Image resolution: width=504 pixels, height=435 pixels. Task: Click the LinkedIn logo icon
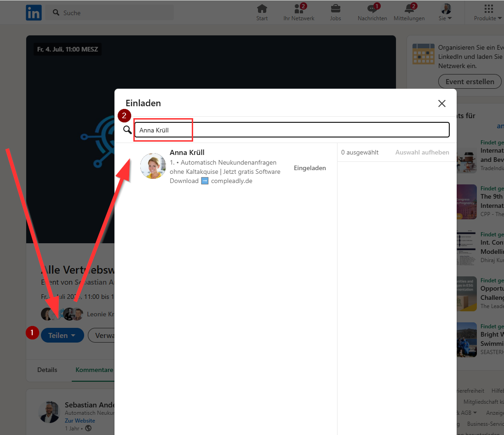point(34,12)
